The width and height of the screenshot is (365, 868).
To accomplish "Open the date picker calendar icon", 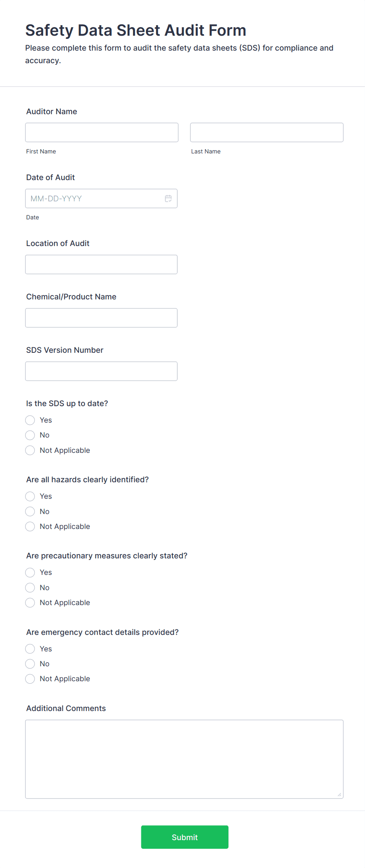I will (168, 199).
